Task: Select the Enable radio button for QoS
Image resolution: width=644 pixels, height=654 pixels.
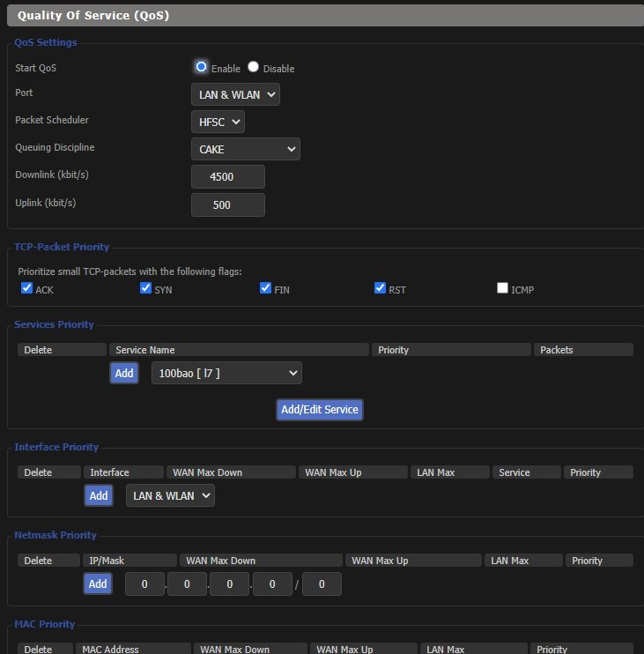Action: point(202,67)
